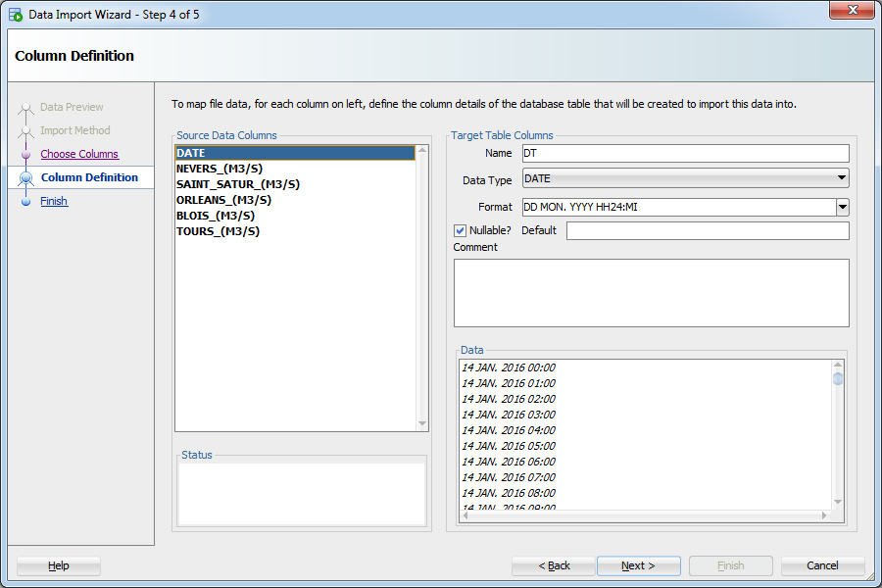Open the Choose Columns step link
Viewport: 882px width, 588px height.
pyautogui.click(x=79, y=154)
